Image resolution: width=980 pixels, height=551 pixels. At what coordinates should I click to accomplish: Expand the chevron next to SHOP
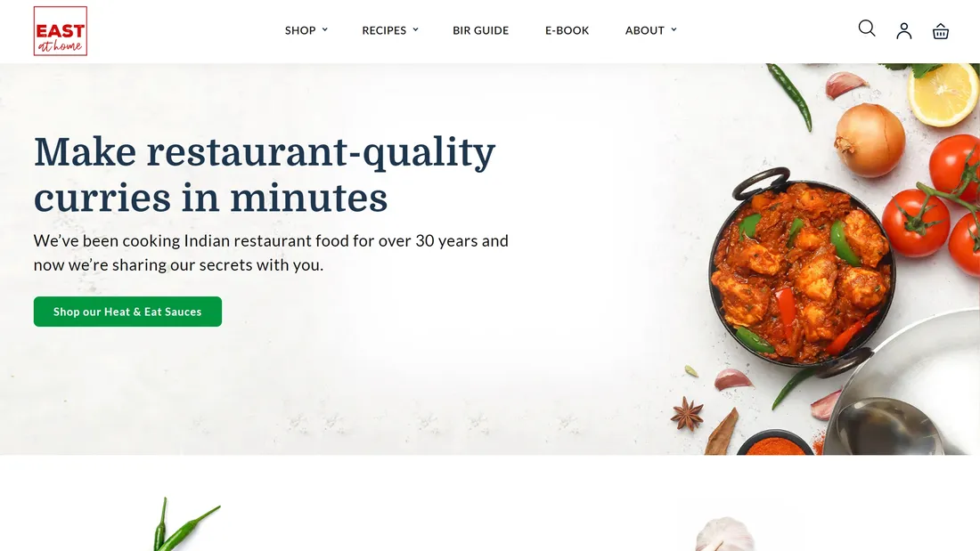325,30
